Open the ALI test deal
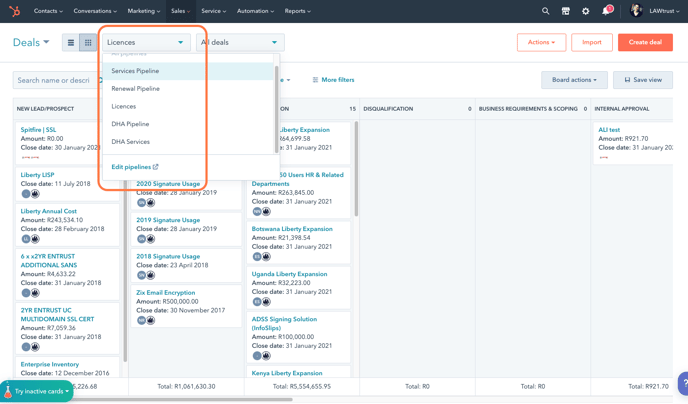688x404 pixels. 609,130
